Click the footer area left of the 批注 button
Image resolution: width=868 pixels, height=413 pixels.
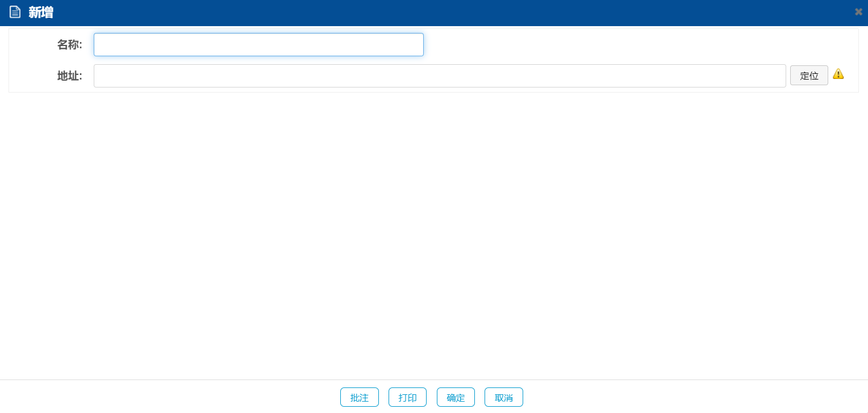170,397
